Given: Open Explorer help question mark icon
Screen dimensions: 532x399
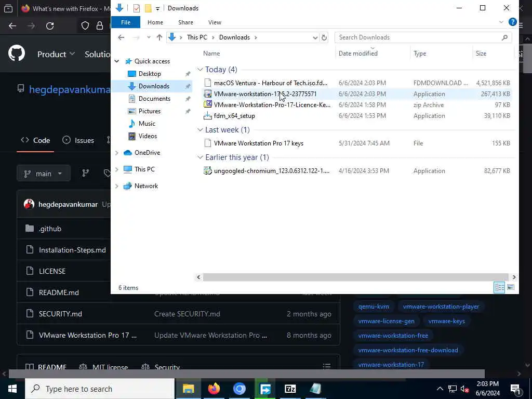Looking at the screenshot, I should [x=513, y=22].
